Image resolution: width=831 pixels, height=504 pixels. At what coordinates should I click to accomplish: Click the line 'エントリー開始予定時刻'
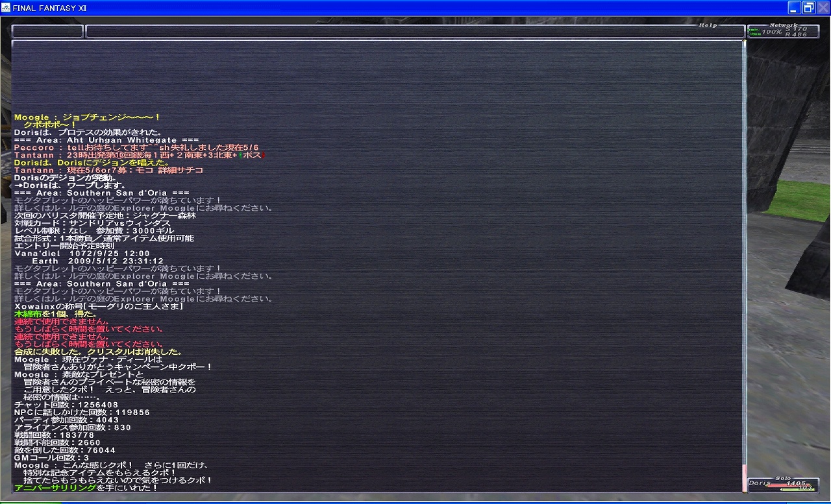pyautogui.click(x=64, y=246)
